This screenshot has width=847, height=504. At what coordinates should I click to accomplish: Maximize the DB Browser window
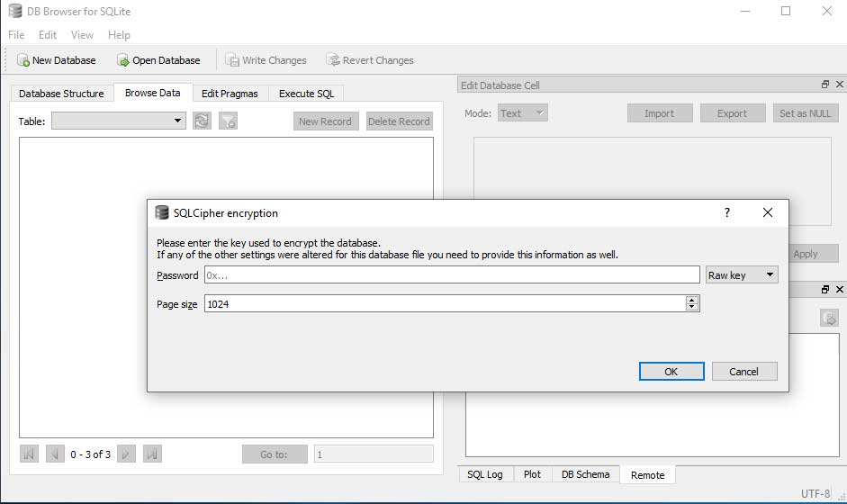[786, 11]
